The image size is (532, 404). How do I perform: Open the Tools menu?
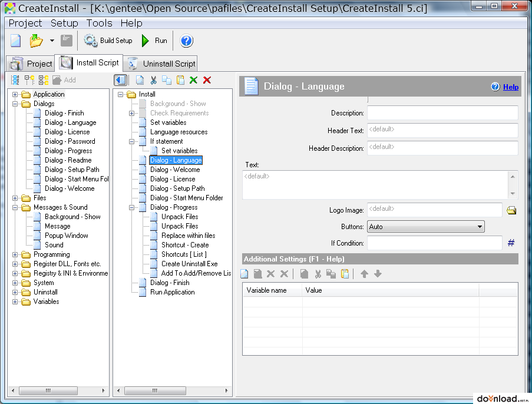99,23
